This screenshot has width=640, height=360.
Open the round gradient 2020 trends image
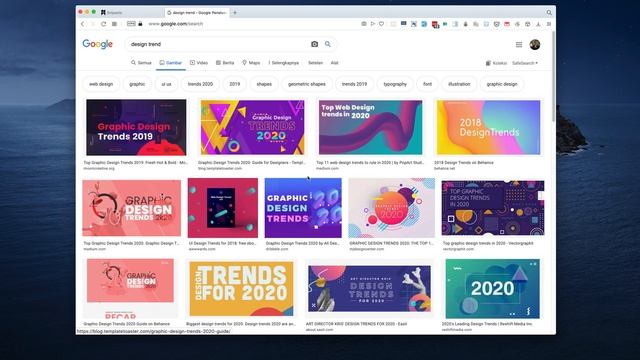(391, 208)
